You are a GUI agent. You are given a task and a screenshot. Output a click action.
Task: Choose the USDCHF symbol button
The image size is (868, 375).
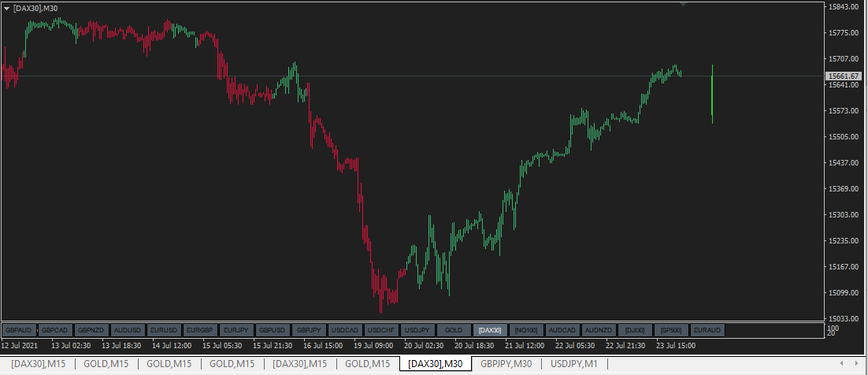point(381,330)
